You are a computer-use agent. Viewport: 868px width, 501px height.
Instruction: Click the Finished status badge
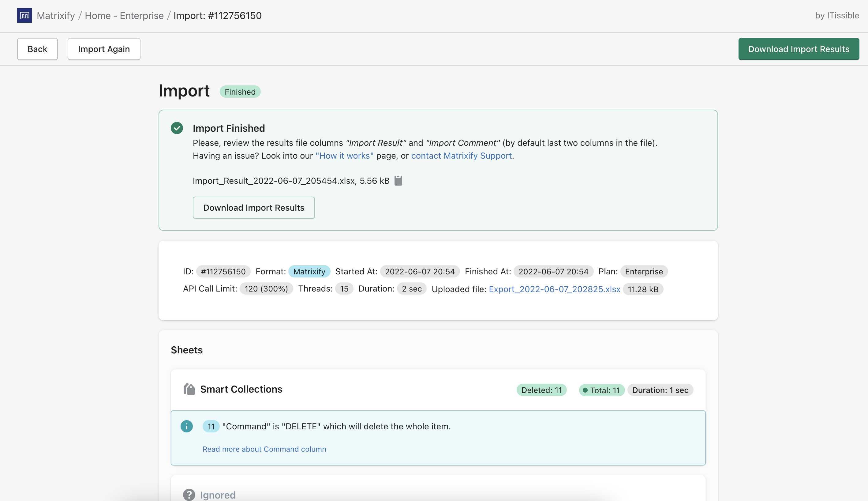(240, 92)
